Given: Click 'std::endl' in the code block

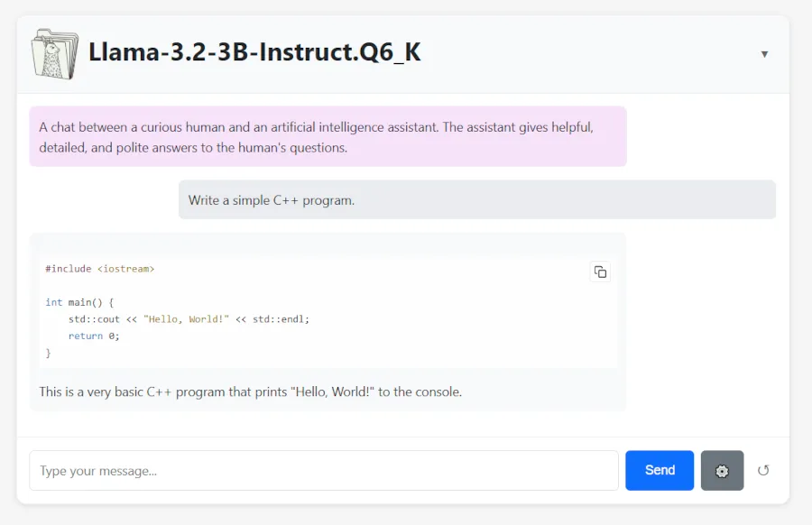Looking at the screenshot, I should pyautogui.click(x=280, y=319).
